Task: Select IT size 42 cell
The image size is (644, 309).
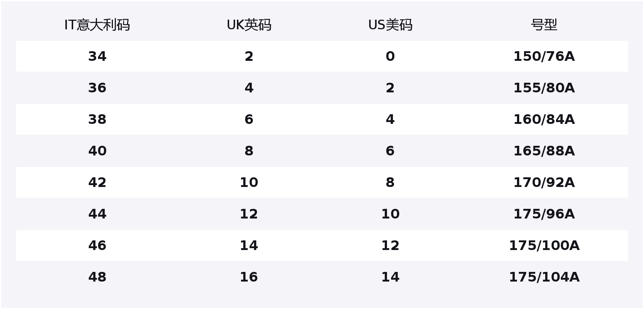Action: coord(97,183)
